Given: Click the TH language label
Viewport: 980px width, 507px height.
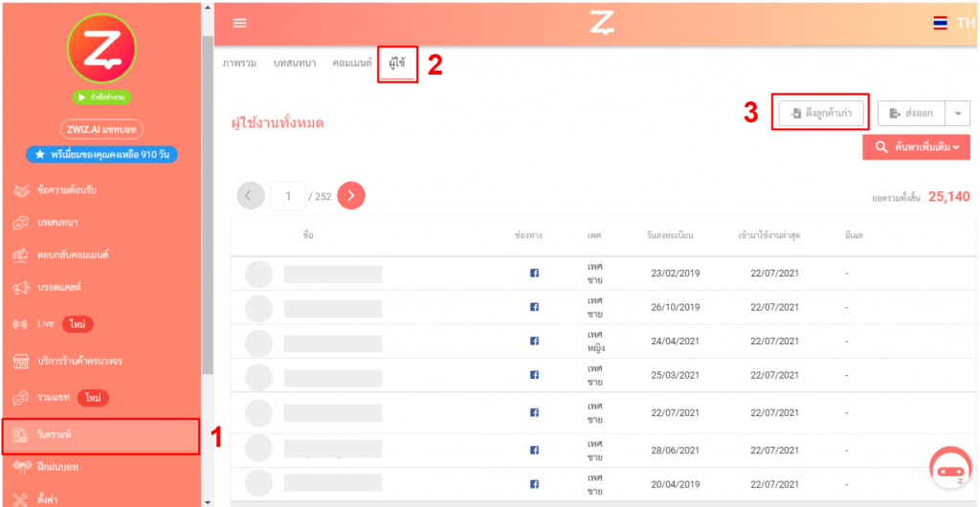Looking at the screenshot, I should (966, 23).
